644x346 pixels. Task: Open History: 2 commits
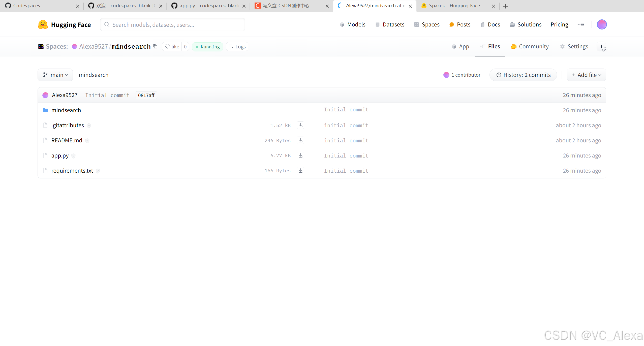pyautogui.click(x=523, y=75)
